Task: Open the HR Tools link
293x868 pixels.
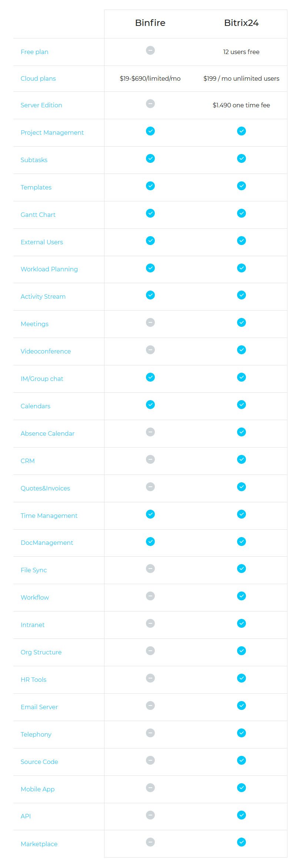Action: pyautogui.click(x=33, y=680)
